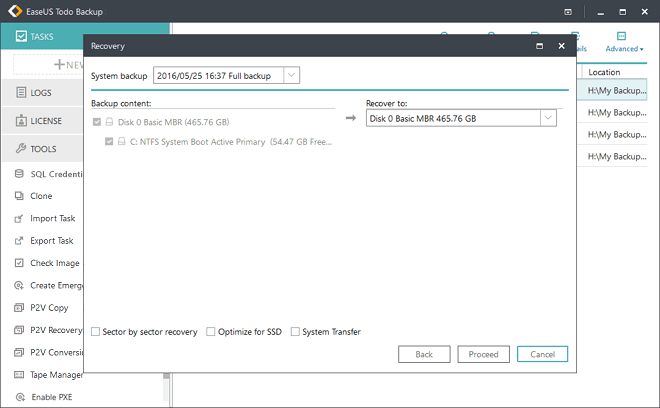Viewport: 660px width, 408px height.
Task: Open the System backup version dropdown
Action: click(290, 75)
